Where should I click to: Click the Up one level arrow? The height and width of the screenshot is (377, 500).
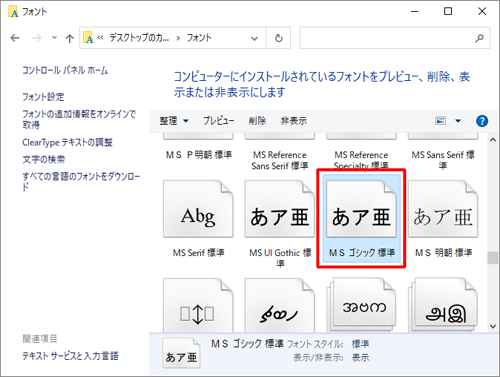pos(69,38)
